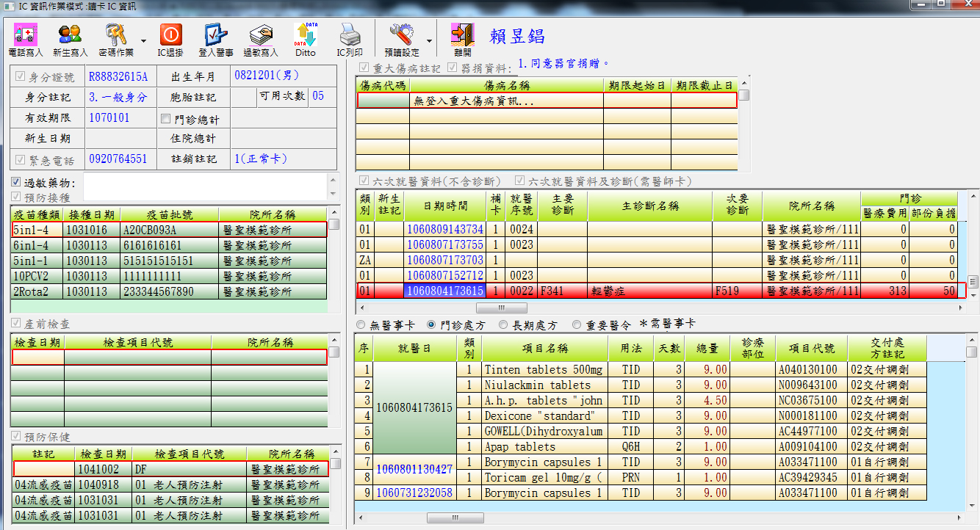
Task: Select the 重要醫令 radio button
Action: [576, 324]
